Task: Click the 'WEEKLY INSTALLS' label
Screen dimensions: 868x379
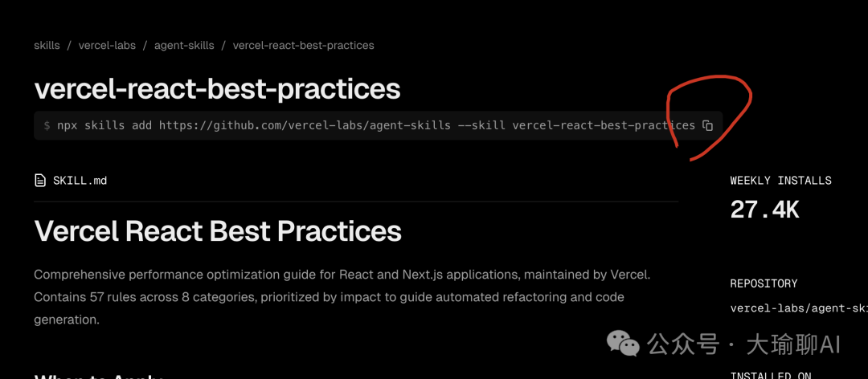Action: pos(780,181)
